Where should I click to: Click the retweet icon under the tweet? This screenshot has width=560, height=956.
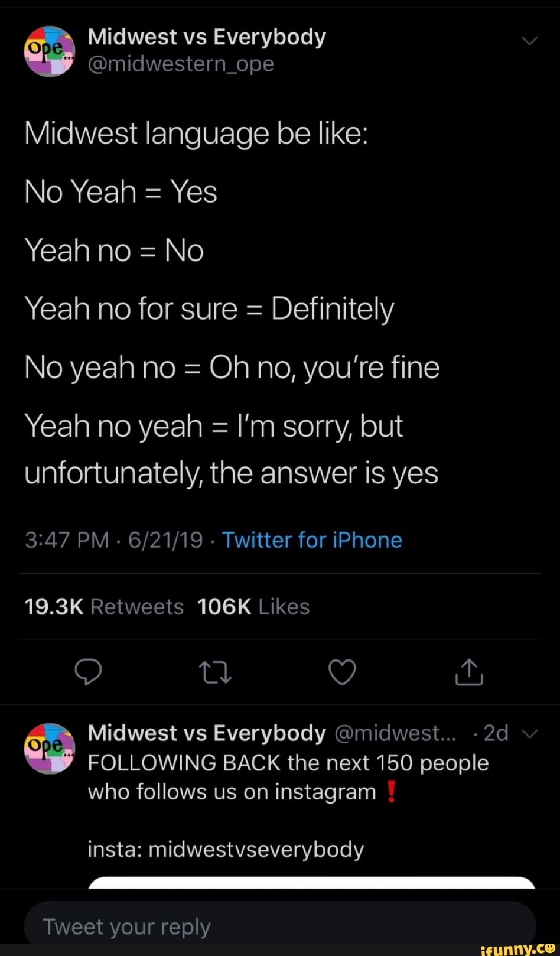tap(216, 672)
